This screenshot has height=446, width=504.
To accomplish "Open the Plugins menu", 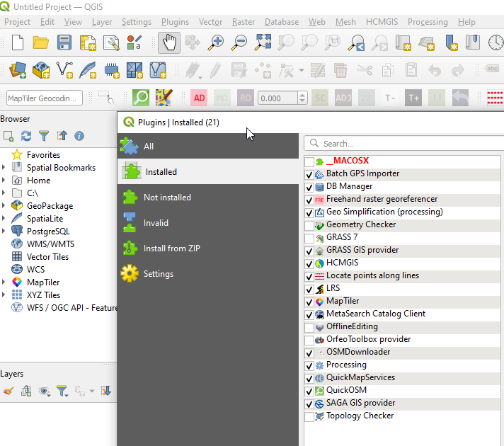I will click(x=175, y=22).
